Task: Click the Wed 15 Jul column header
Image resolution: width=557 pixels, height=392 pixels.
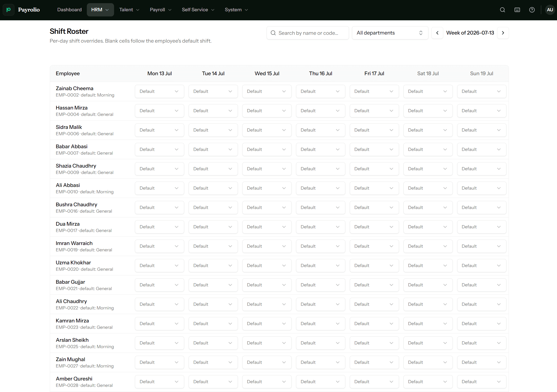Action: [267, 73]
